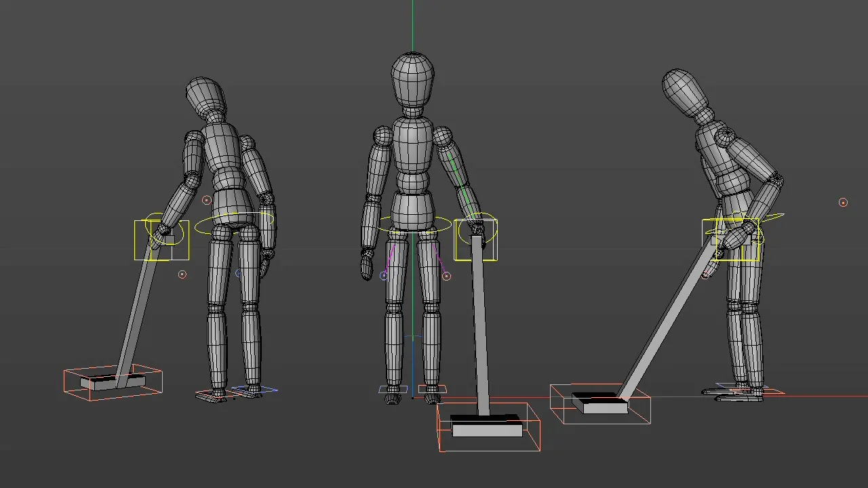Select the red circle target beside left figure's elbow
Image resolution: width=868 pixels, height=488 pixels.
click(207, 200)
